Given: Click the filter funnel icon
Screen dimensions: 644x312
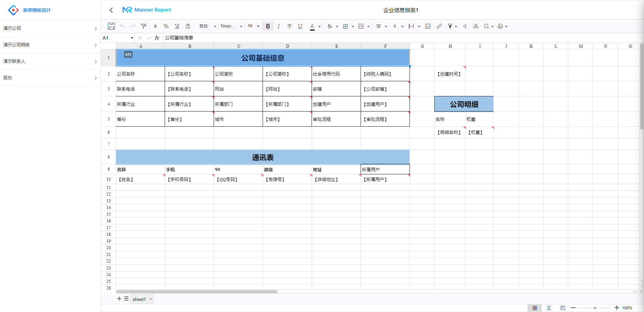Looking at the screenshot, I should pos(450,26).
